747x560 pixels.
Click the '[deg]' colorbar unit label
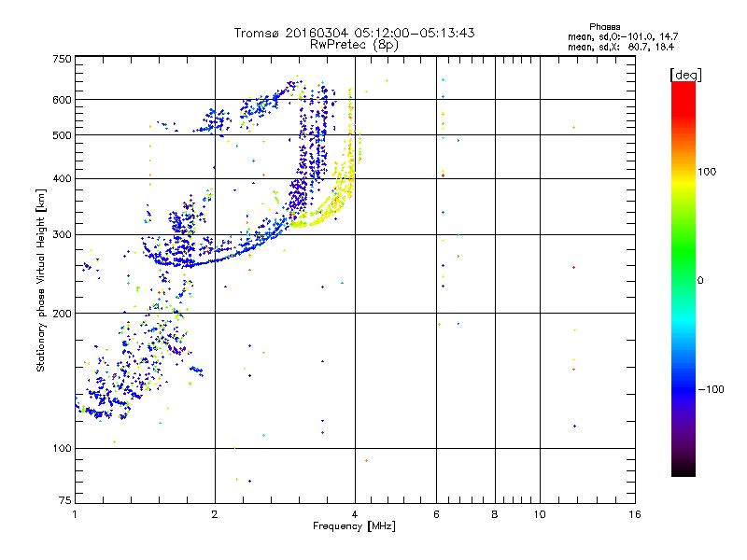pos(685,75)
